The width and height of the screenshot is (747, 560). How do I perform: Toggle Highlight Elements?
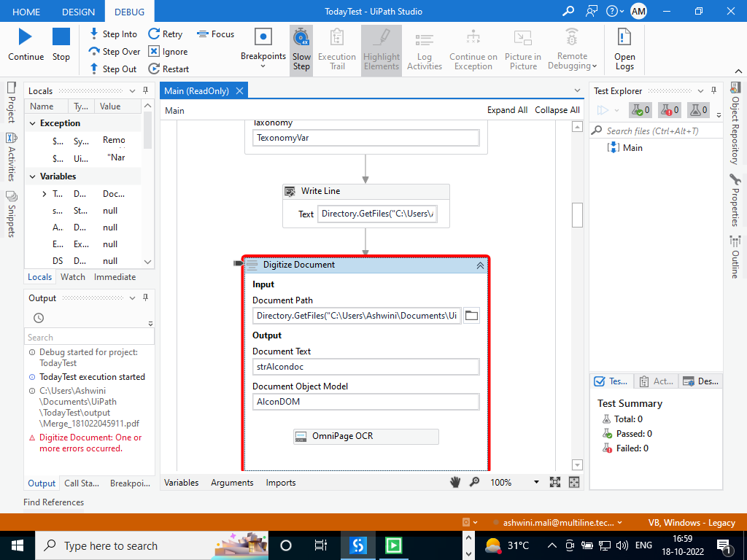coord(381,50)
